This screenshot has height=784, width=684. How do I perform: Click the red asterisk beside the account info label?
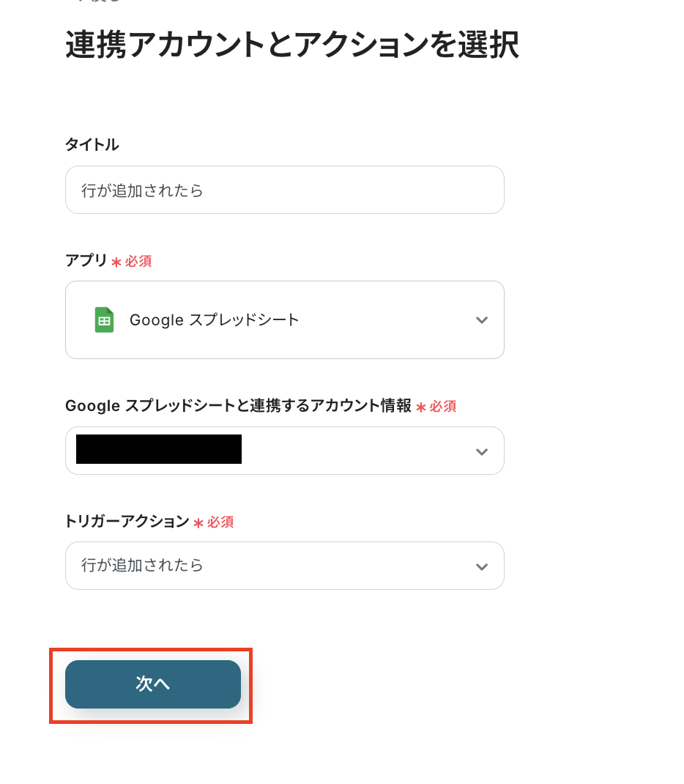pyautogui.click(x=420, y=407)
